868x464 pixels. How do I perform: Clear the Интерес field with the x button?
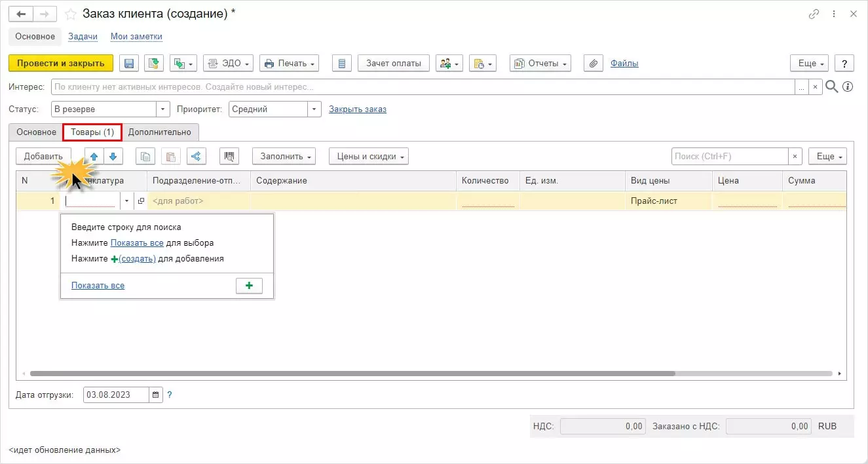click(816, 87)
